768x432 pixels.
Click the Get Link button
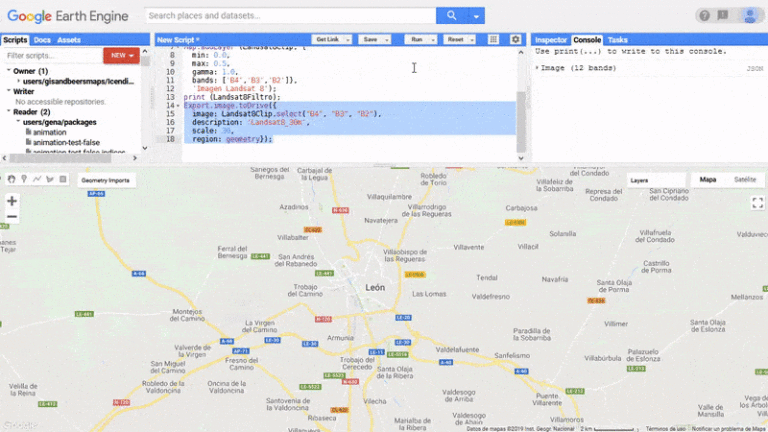point(327,40)
